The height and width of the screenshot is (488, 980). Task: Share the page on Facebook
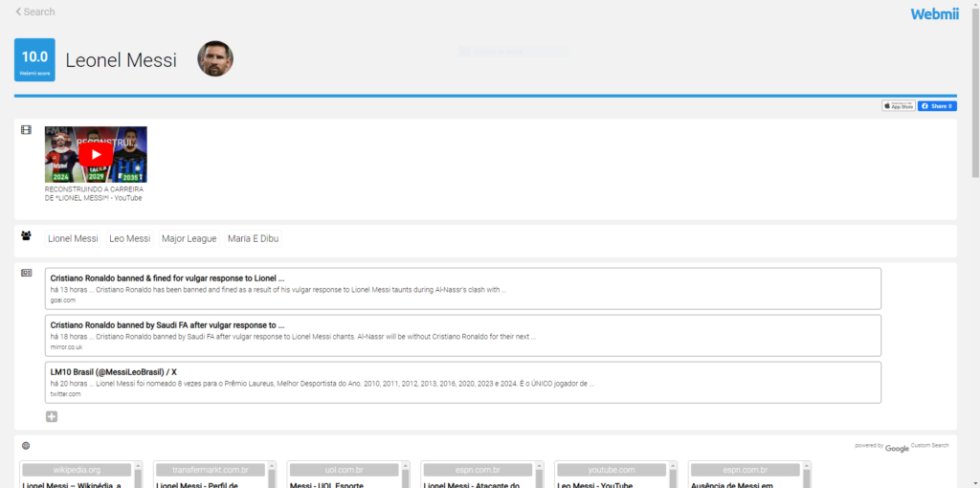(x=937, y=106)
